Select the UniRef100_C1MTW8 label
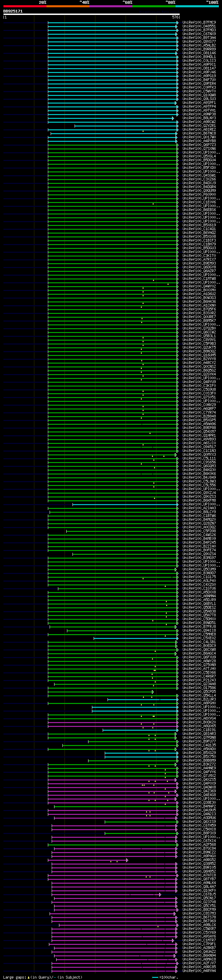The width and height of the screenshot is (222, 980). pyautogui.click(x=199, y=279)
